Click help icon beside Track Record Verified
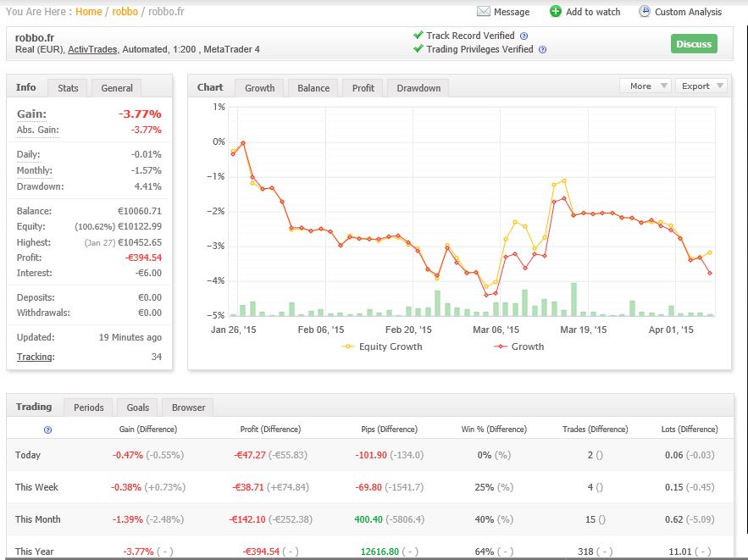748x560 pixels. click(524, 36)
